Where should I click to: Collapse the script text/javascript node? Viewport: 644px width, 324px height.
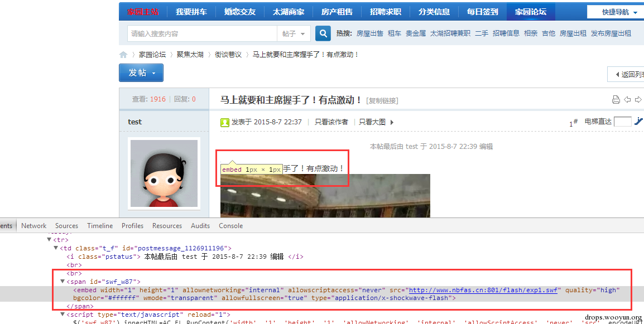point(63,315)
